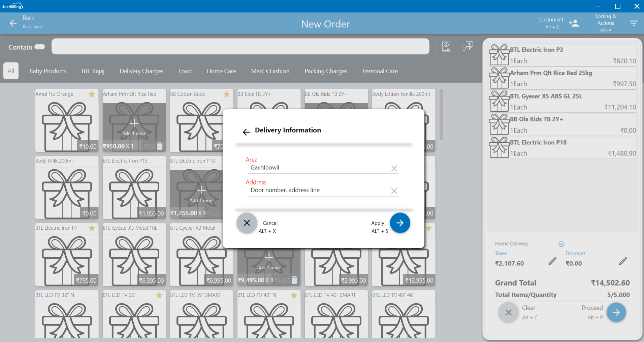Click the product grid vertical scrollbar
Viewport: 644px width, 342px height.
click(x=441, y=115)
